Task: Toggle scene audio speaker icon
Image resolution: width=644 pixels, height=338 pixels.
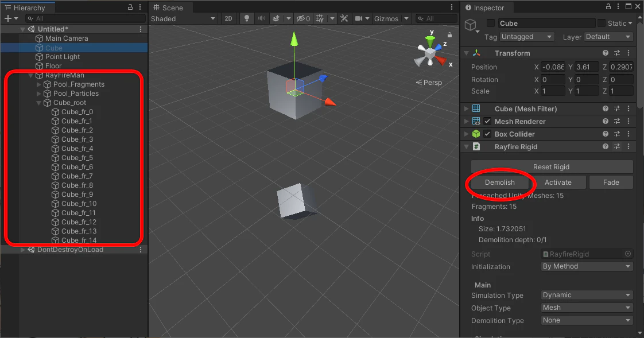Action: click(261, 18)
